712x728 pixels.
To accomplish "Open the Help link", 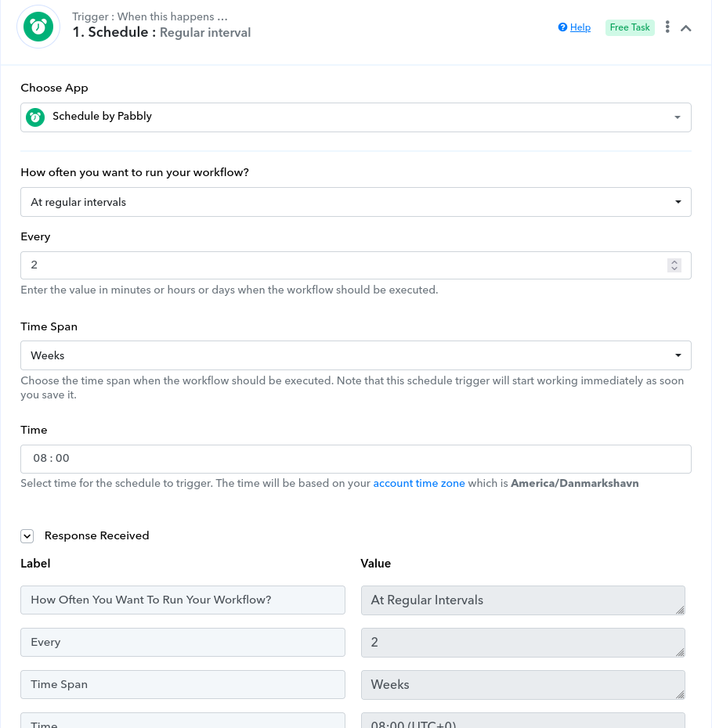I will 580,27.
